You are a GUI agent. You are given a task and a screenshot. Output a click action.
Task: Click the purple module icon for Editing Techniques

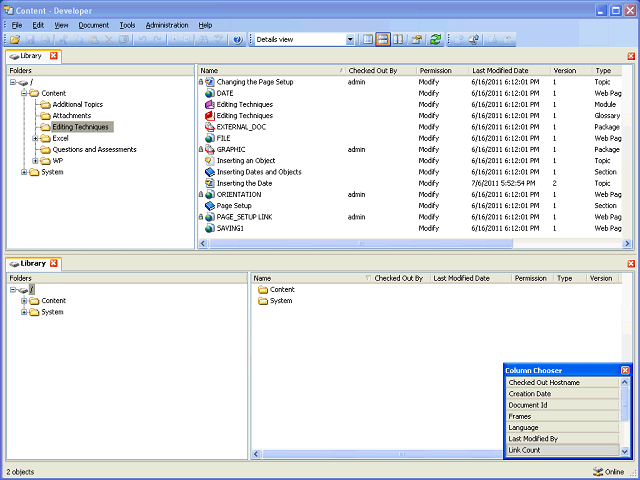coord(209,104)
